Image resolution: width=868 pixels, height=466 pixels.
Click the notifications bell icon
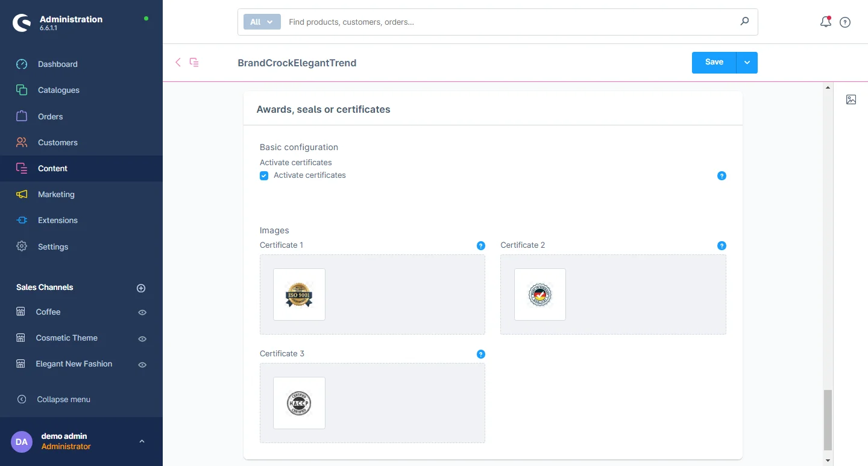pyautogui.click(x=825, y=22)
